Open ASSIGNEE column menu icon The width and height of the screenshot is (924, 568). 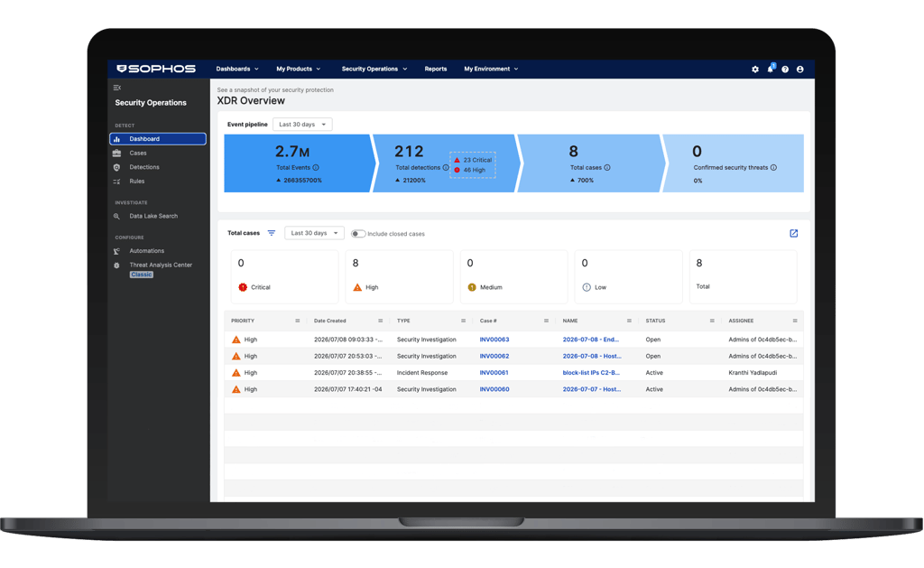pyautogui.click(x=795, y=321)
